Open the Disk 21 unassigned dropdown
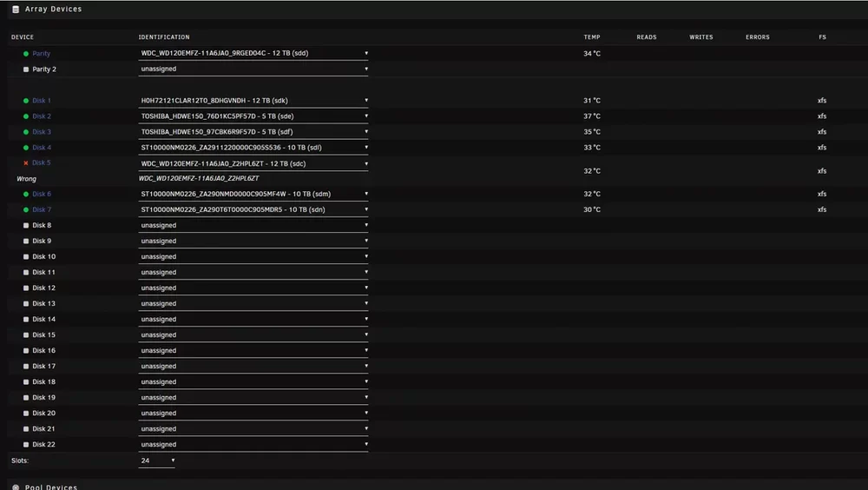This screenshot has width=868, height=490. (x=253, y=428)
